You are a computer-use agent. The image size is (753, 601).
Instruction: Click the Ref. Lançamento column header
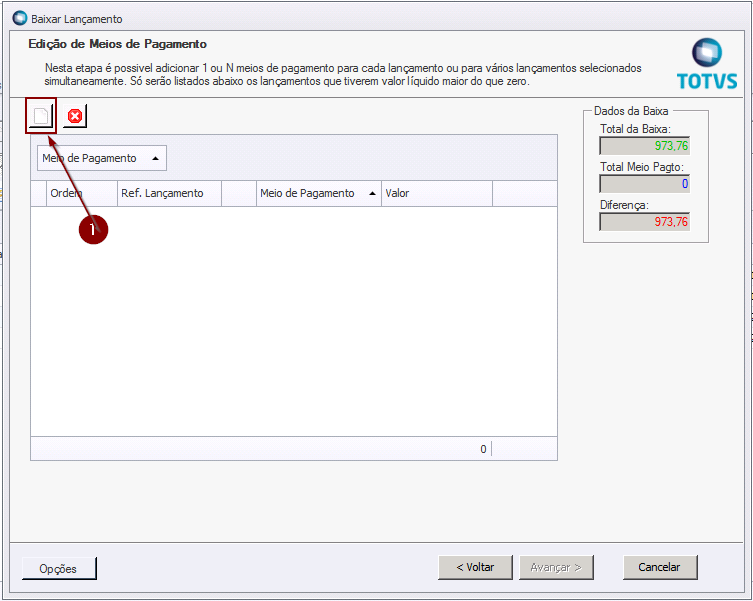(x=168, y=194)
